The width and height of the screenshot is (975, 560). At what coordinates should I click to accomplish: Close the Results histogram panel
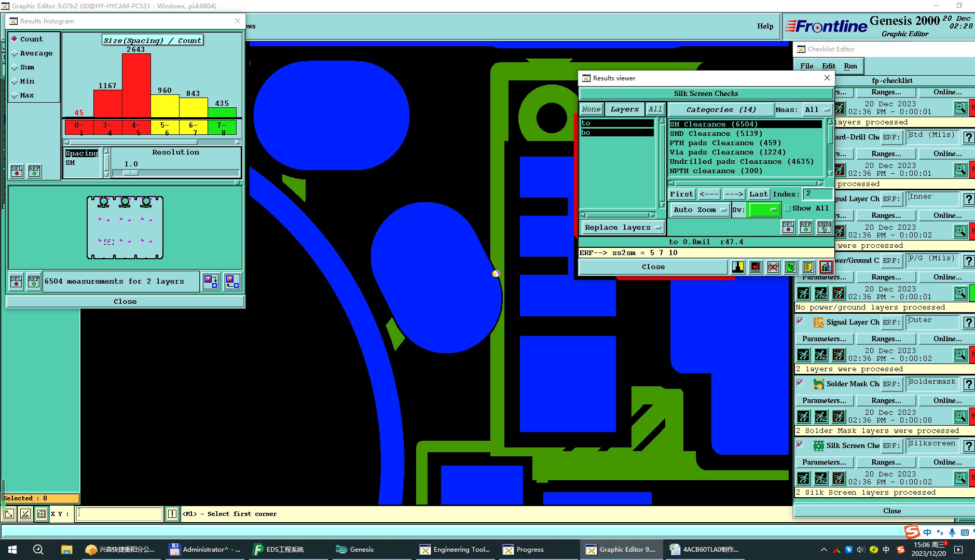coord(125,301)
